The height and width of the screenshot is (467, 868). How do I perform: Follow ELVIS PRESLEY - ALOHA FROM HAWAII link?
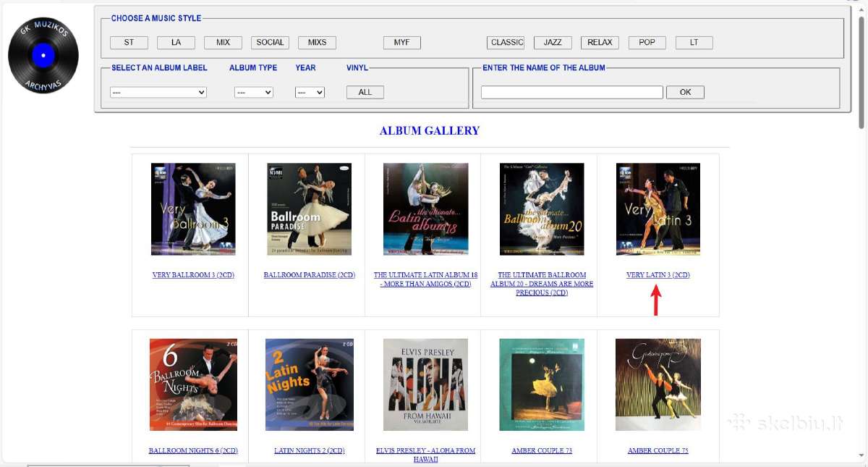pyautogui.click(x=426, y=455)
